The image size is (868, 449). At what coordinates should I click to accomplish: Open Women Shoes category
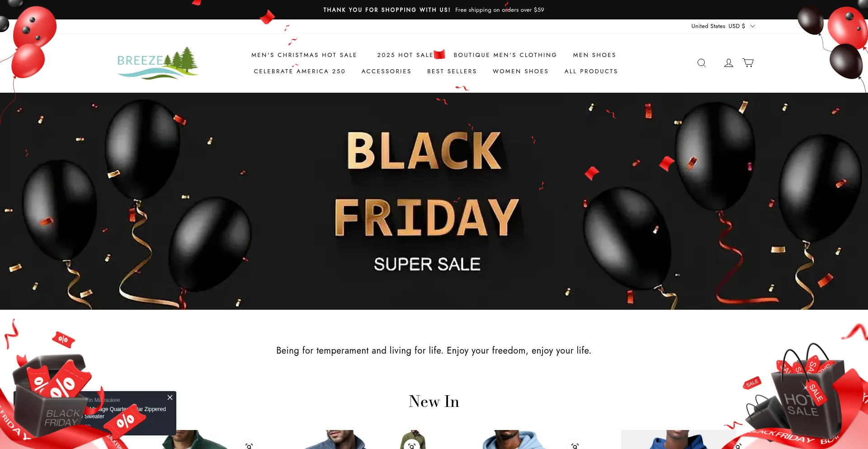[521, 71]
